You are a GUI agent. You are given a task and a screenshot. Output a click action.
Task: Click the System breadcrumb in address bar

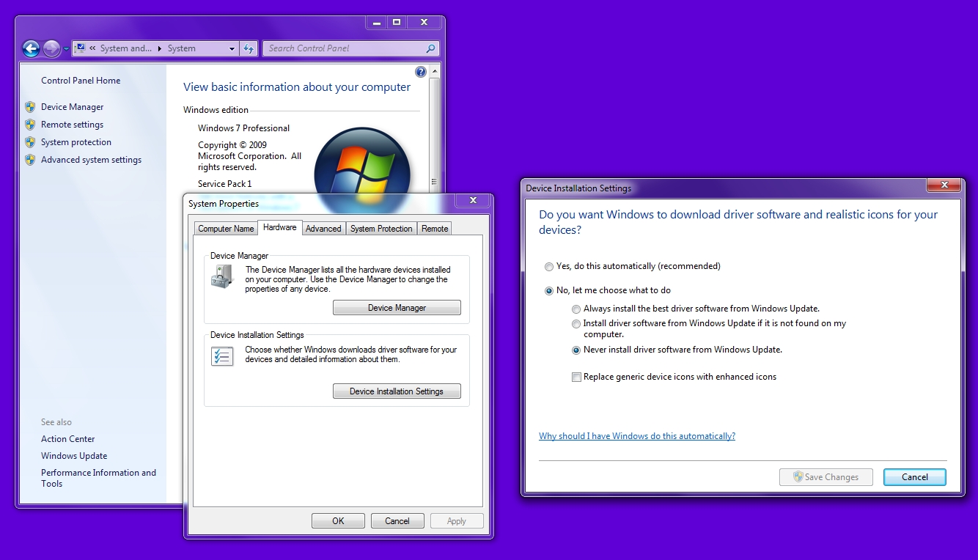pyautogui.click(x=181, y=49)
